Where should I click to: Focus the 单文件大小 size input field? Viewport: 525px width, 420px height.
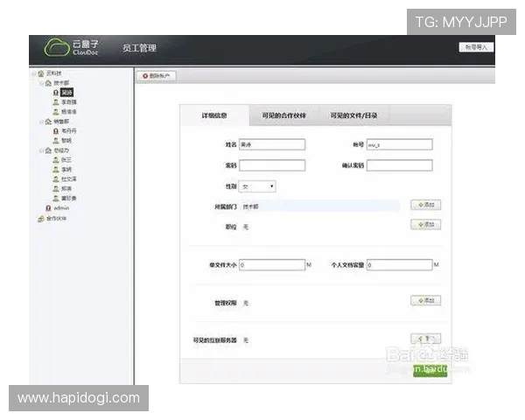coord(272,264)
